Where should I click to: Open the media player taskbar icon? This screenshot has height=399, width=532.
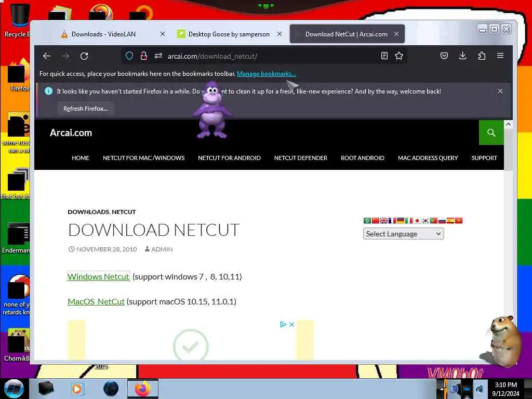[77, 389]
